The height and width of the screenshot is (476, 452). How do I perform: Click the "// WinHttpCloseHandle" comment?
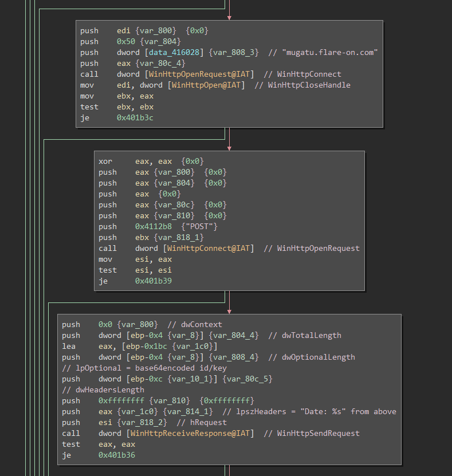tap(302, 85)
